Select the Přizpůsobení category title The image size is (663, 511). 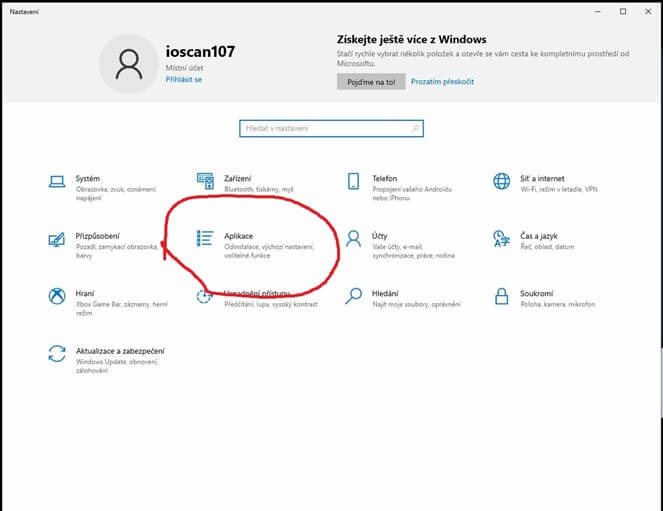click(97, 236)
